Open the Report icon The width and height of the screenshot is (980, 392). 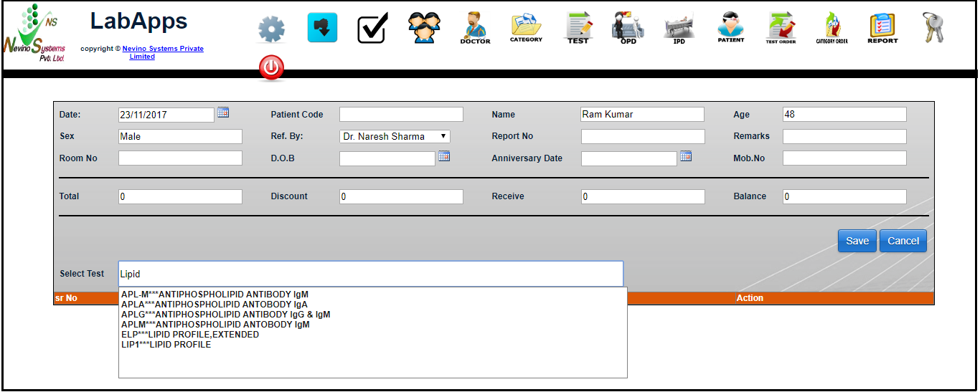tap(882, 28)
